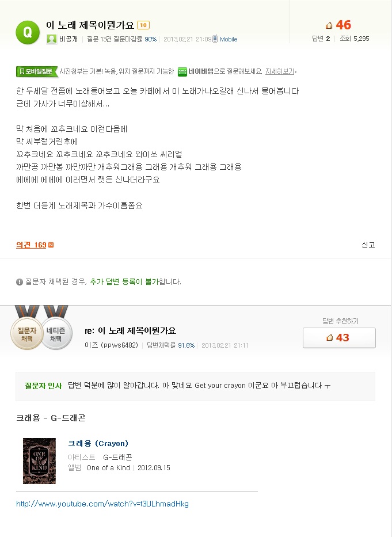
Task: Click the 네이버앱 logo icon
Action: pyautogui.click(x=182, y=71)
